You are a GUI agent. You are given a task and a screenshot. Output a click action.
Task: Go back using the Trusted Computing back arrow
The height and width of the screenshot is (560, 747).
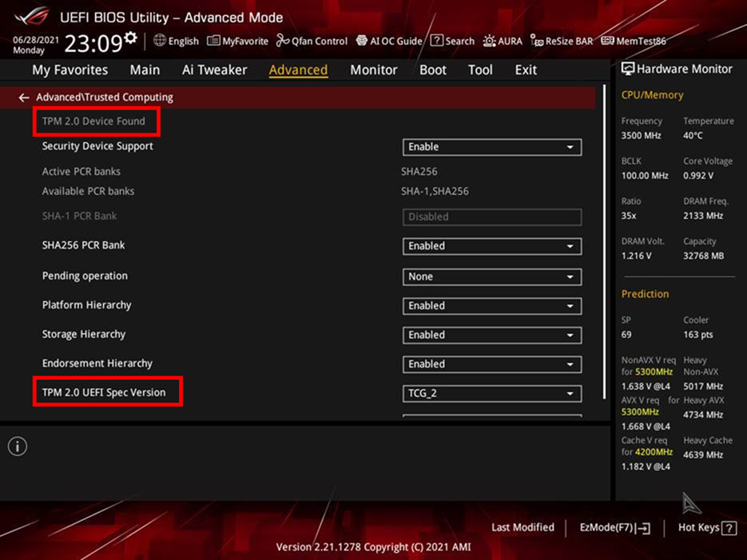pos(23,96)
